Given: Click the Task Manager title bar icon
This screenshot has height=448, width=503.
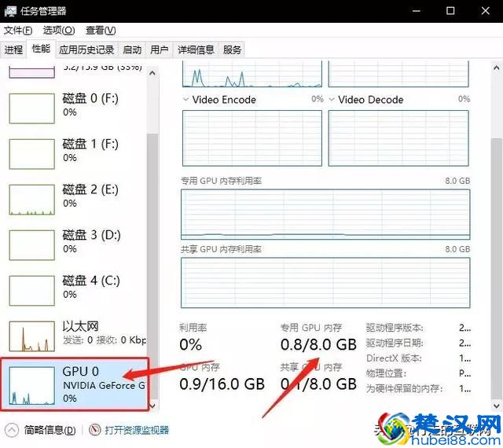Looking at the screenshot, I should pos(10,11).
